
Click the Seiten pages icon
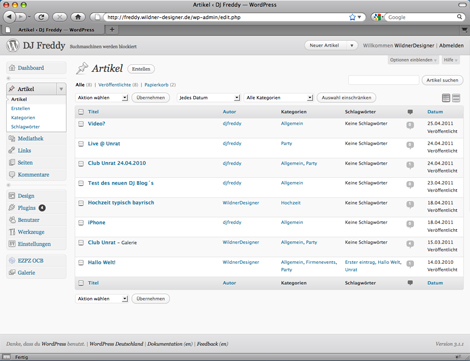coord(12,162)
